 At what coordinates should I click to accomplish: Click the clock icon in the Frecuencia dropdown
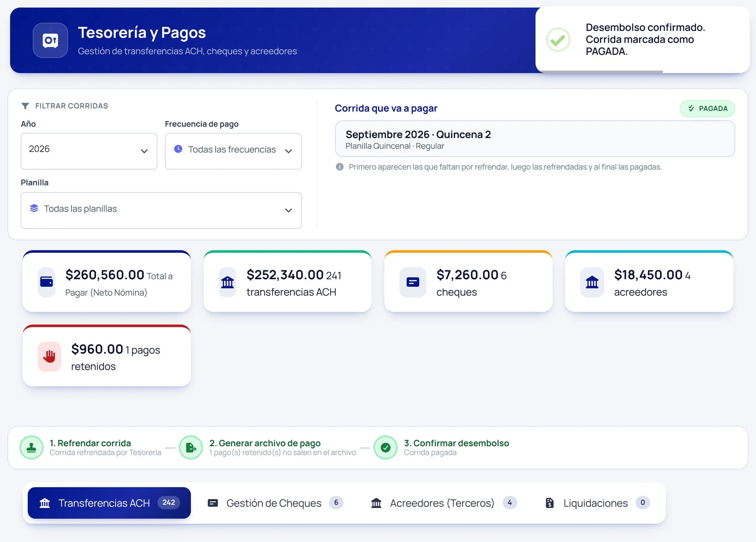178,149
